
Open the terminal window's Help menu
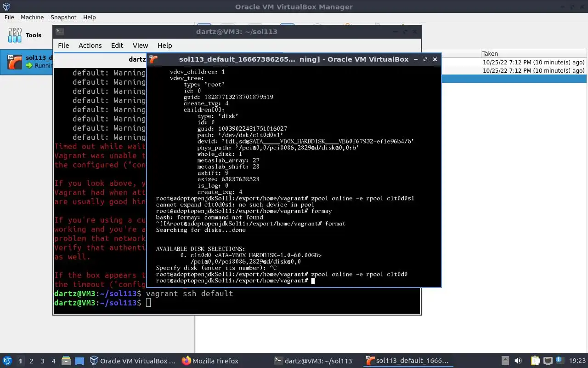pos(164,45)
